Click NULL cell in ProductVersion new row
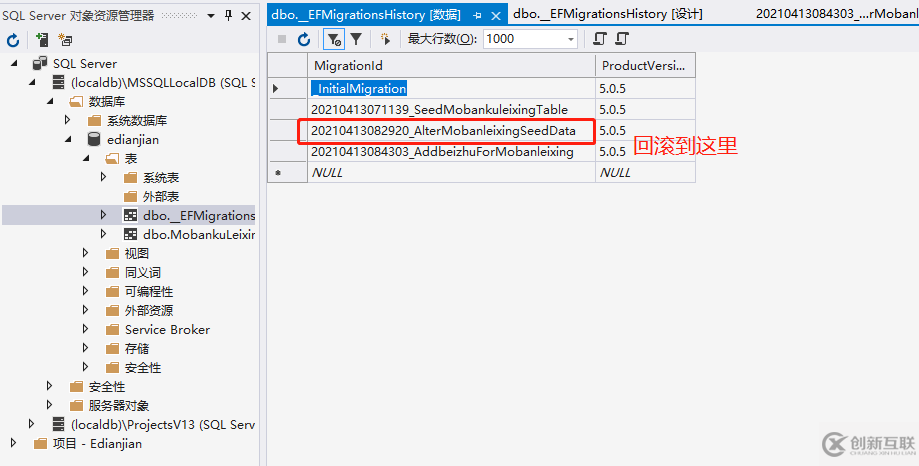919x466 pixels. click(645, 172)
